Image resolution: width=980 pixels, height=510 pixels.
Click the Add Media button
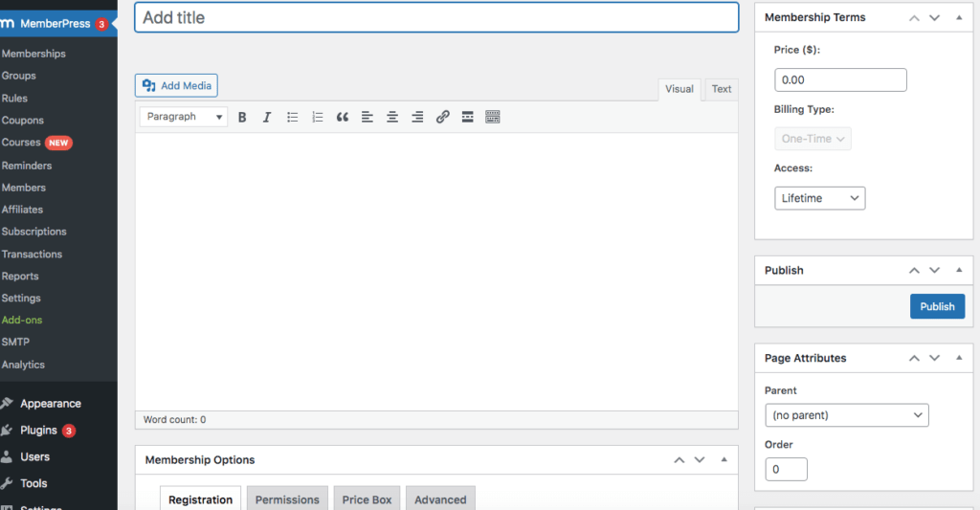(176, 86)
